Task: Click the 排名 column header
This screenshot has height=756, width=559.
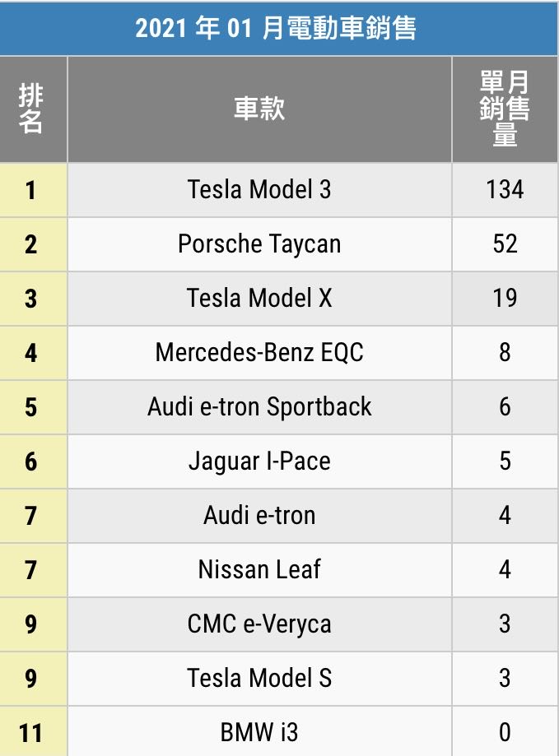Action: click(x=31, y=109)
